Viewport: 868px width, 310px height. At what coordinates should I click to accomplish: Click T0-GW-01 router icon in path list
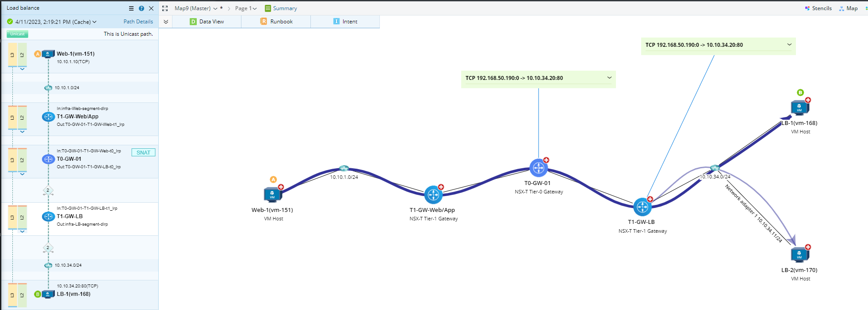(x=48, y=159)
